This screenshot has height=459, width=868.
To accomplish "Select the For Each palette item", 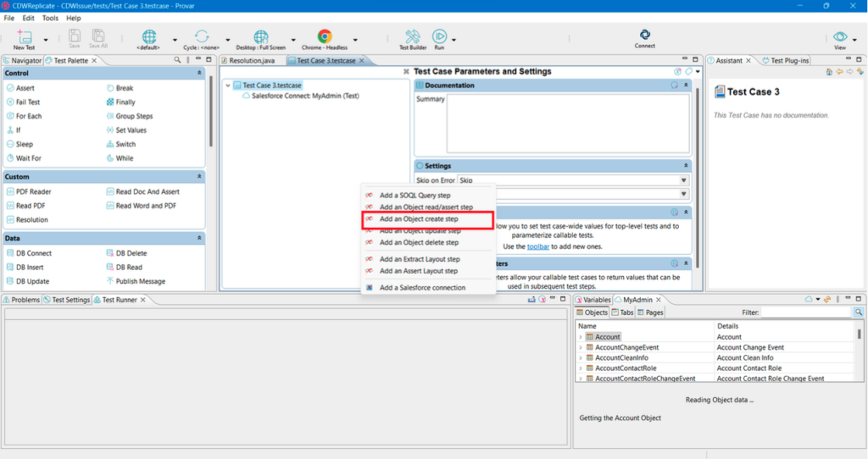I will click(24, 116).
